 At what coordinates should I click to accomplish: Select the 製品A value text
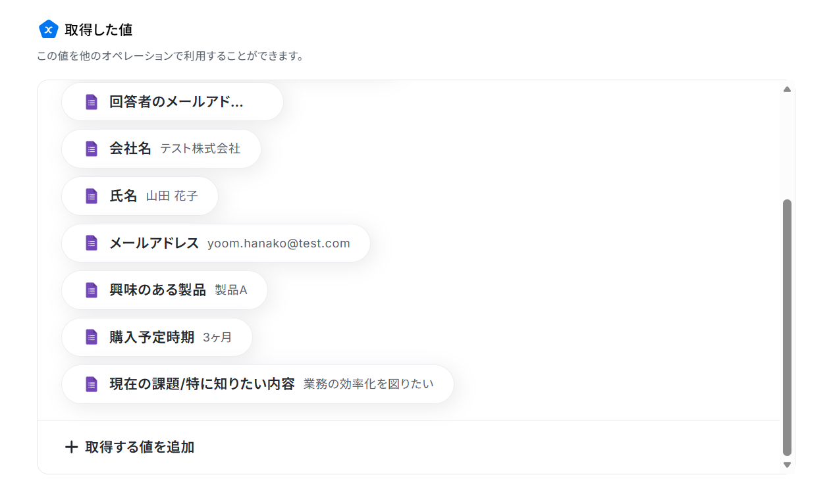pos(230,290)
